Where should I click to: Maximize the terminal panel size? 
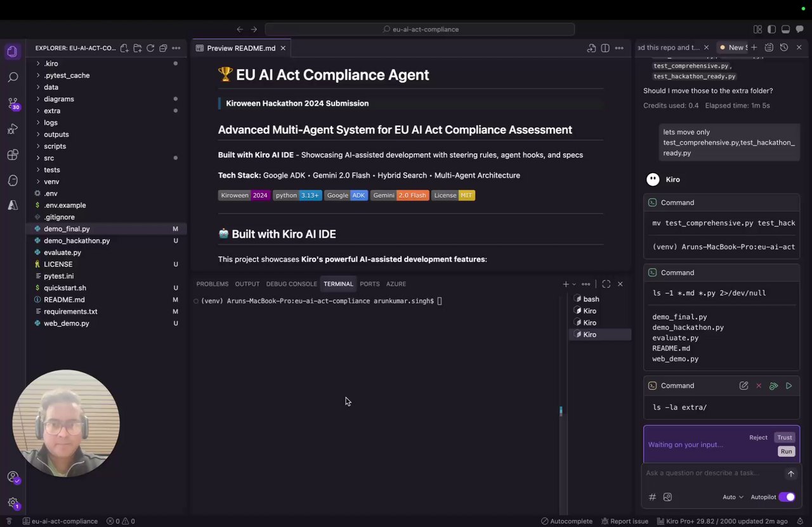click(x=606, y=284)
